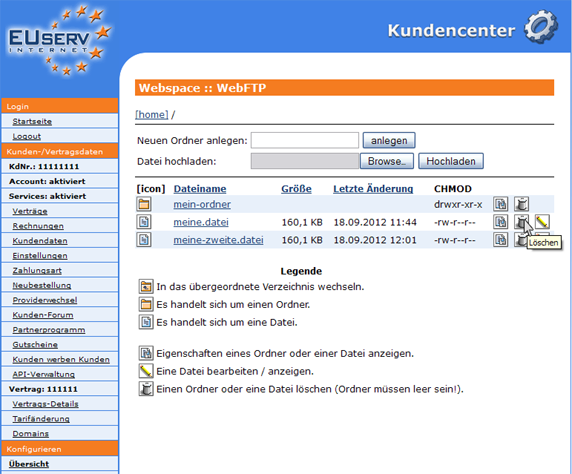Sort by Letzte Änderung column
The width and height of the screenshot is (572, 474).
[373, 189]
